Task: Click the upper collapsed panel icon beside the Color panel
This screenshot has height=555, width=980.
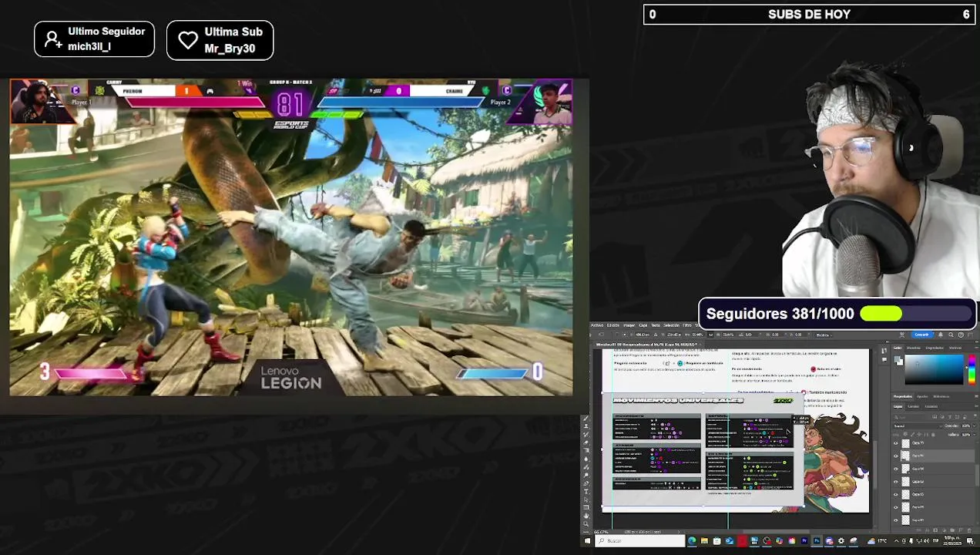Action: 884,351
